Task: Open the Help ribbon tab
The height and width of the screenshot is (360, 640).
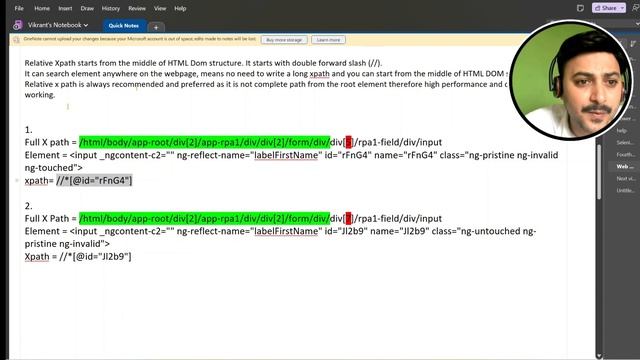Action: pyautogui.click(x=180, y=8)
